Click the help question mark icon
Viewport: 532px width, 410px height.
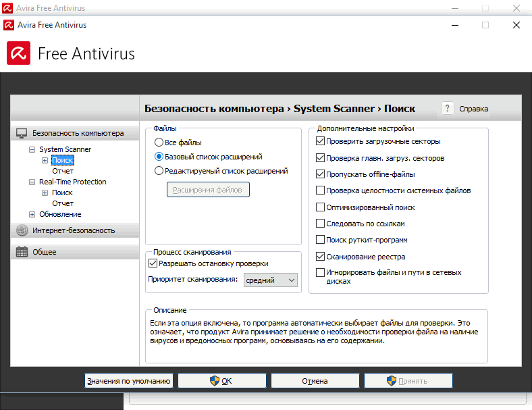tap(447, 108)
